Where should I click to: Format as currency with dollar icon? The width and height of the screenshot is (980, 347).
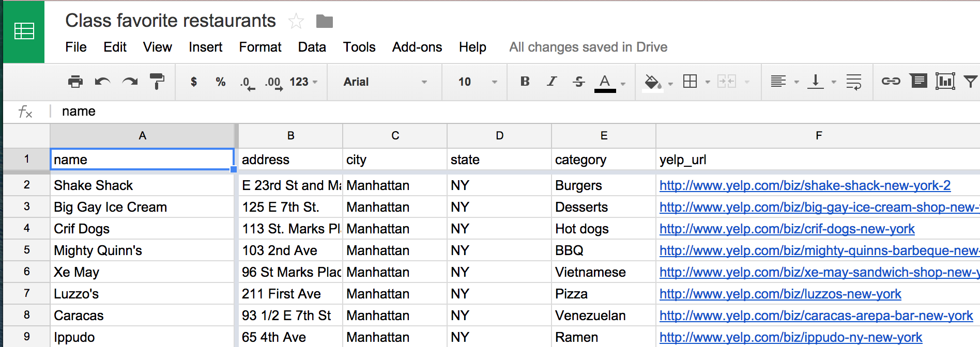194,82
